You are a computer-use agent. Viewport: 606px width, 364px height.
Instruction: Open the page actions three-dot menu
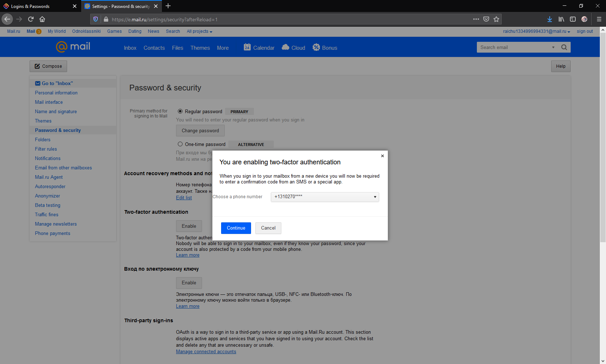(476, 19)
